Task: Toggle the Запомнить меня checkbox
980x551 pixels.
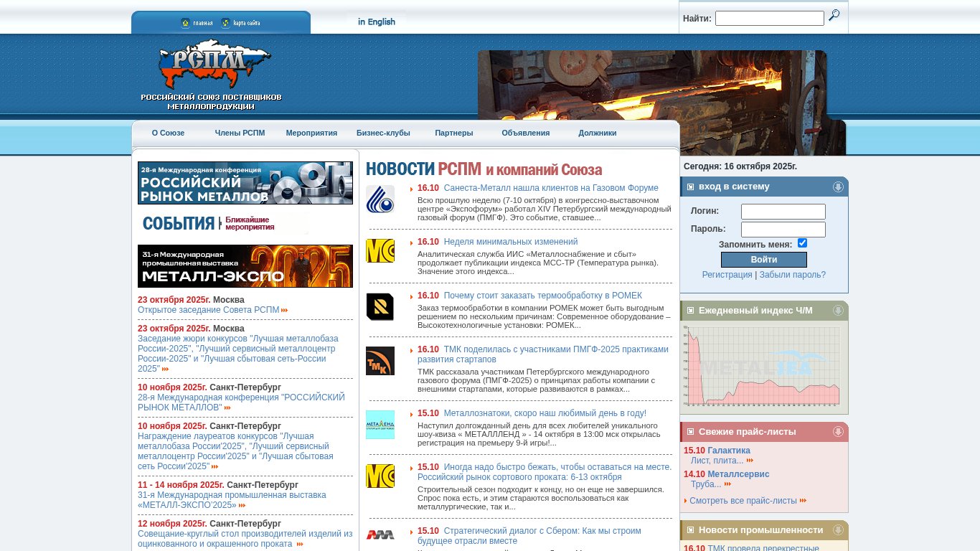Action: pyautogui.click(x=802, y=243)
